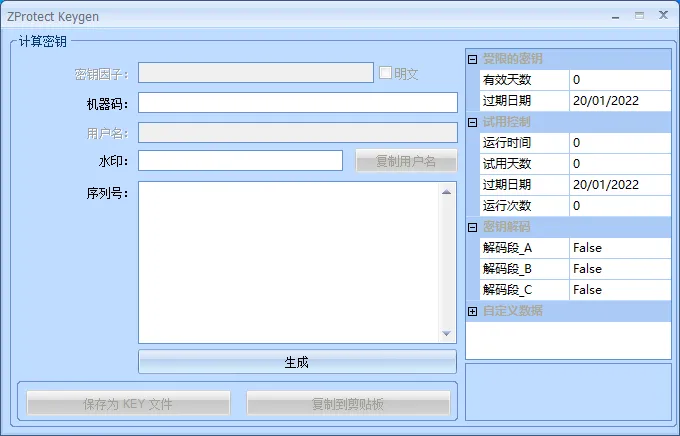This screenshot has width=680, height=436.
Task: Select the 解码段_B False value
Action: point(620,269)
